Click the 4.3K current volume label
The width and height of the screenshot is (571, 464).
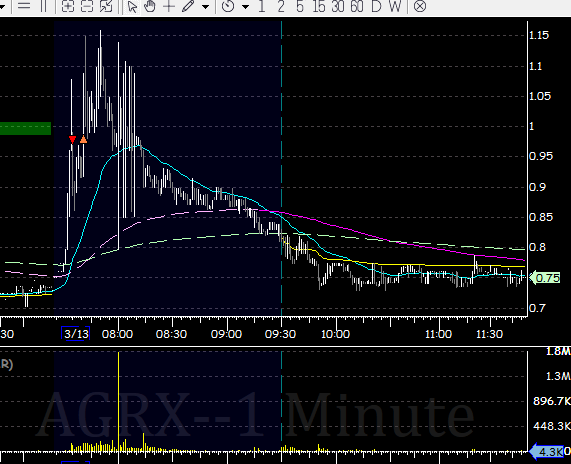[546, 452]
